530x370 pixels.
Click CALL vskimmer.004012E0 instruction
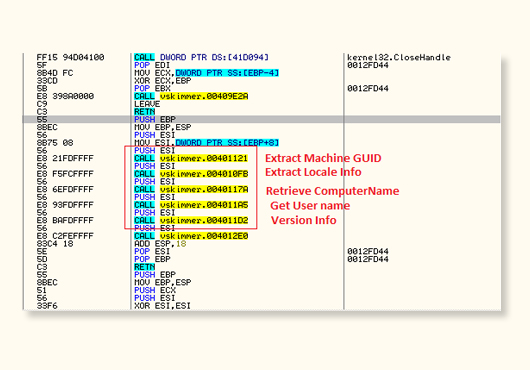pos(191,236)
